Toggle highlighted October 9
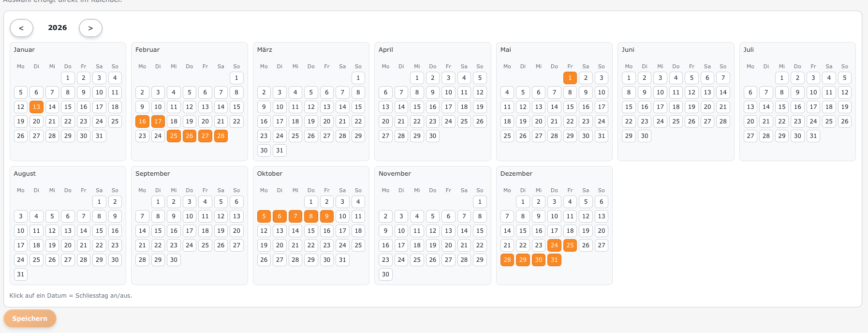 (327, 216)
